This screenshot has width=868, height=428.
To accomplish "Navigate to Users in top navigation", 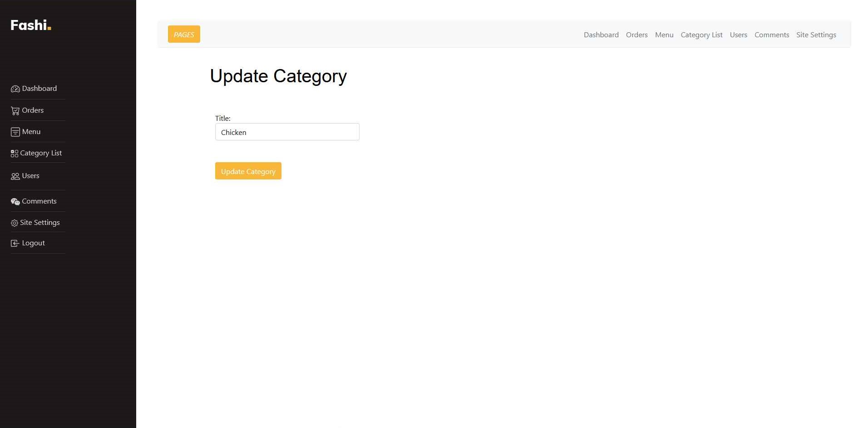I will [738, 35].
